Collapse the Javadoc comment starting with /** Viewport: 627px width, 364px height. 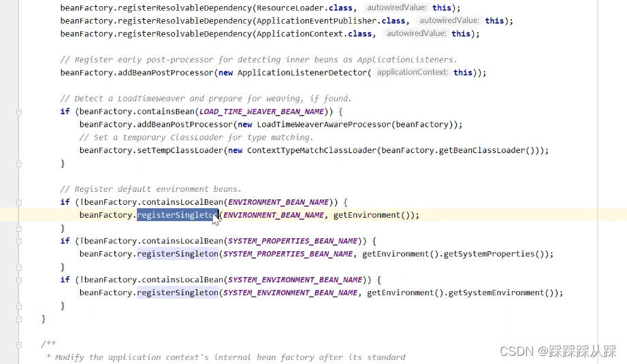[19, 344]
